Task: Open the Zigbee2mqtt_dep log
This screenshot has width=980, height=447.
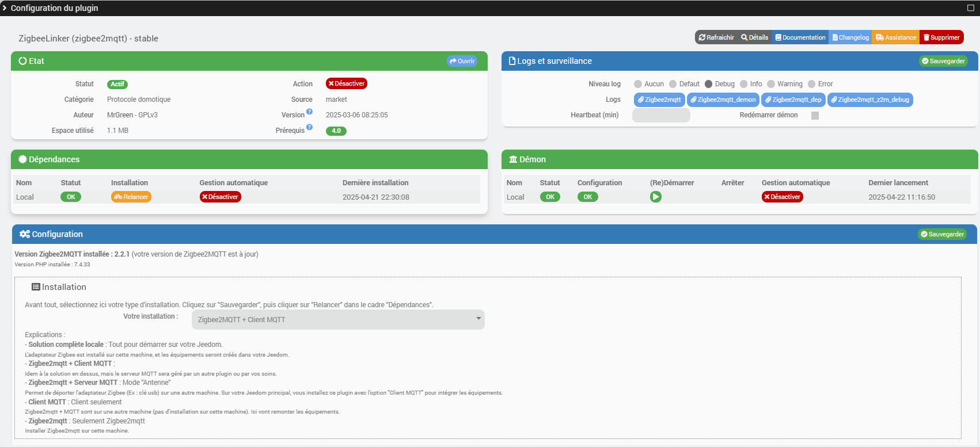Action: pos(793,100)
